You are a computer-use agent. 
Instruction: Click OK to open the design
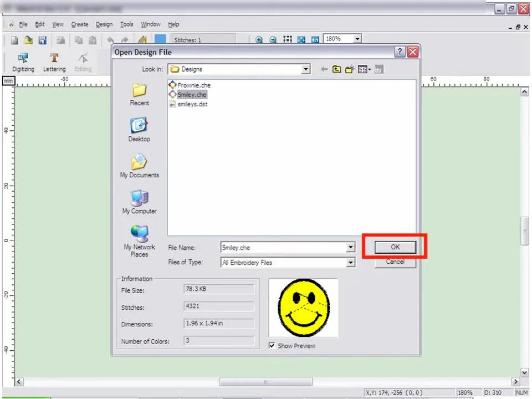(x=395, y=247)
